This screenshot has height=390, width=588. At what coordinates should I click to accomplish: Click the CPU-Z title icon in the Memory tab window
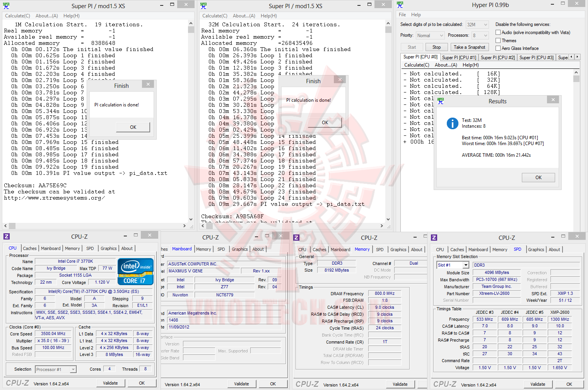(296, 238)
